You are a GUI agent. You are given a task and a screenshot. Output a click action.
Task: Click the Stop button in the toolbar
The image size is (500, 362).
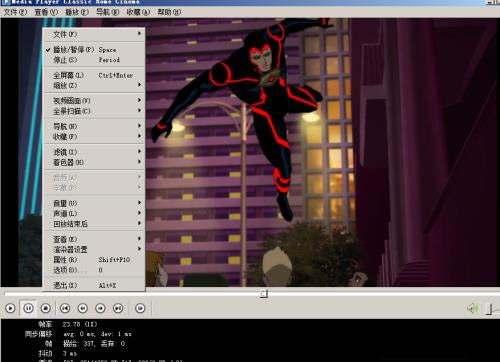click(46, 308)
